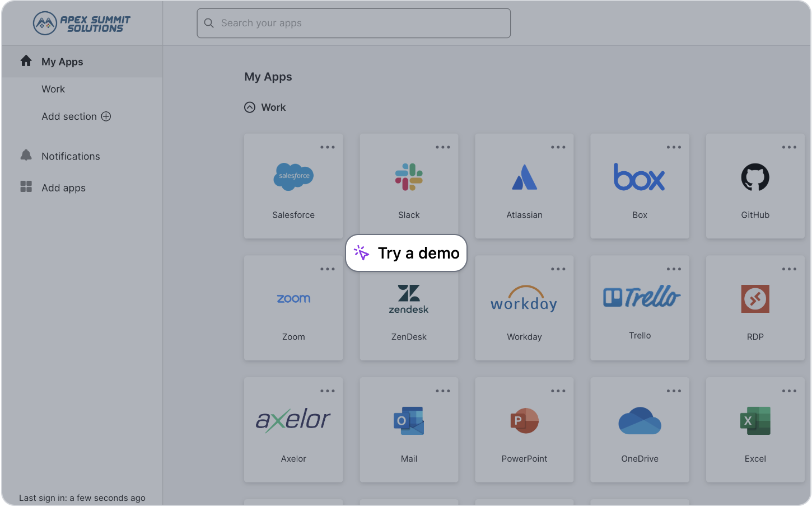This screenshot has width=812, height=507.
Task: Open the Salesforce tile options menu
Action: [328, 147]
